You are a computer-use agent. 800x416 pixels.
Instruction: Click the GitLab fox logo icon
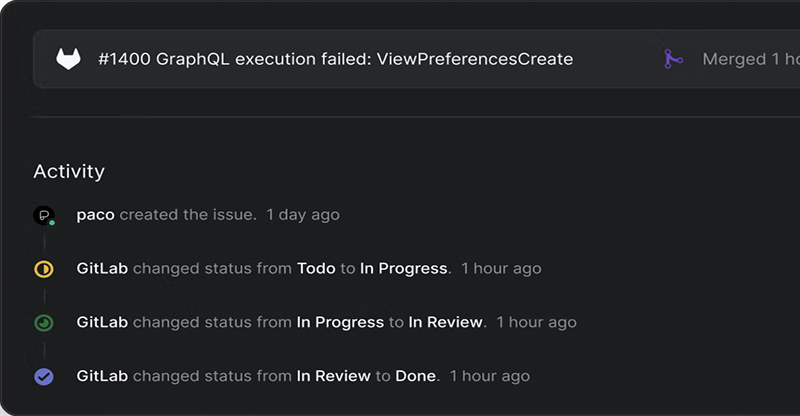tap(68, 59)
